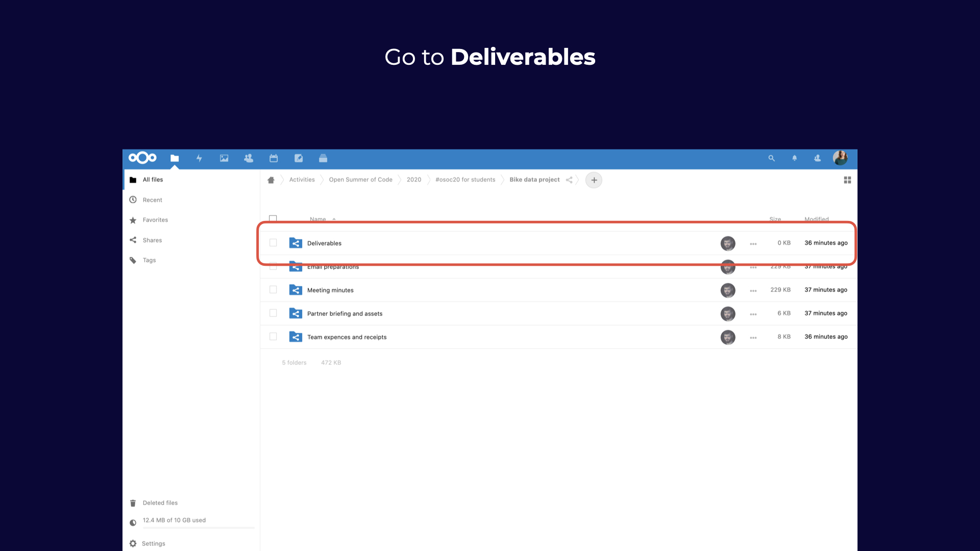Open Tags section in left sidebar
The width and height of the screenshot is (980, 551).
149,260
